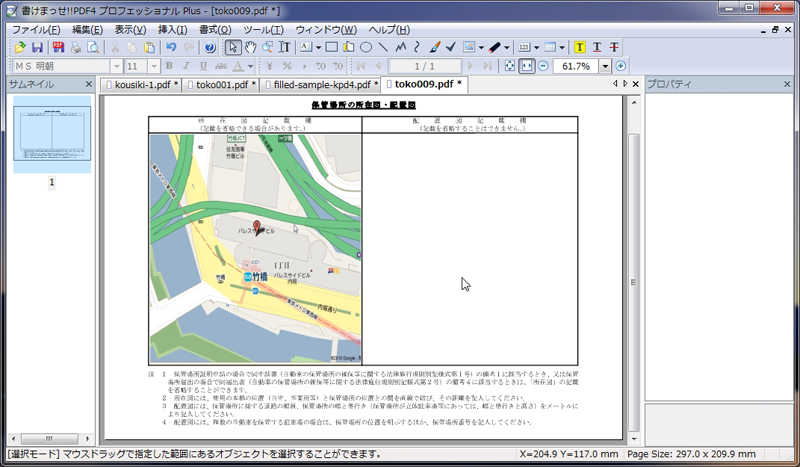
Task: Zoom in with the plus icon
Action: (620, 66)
